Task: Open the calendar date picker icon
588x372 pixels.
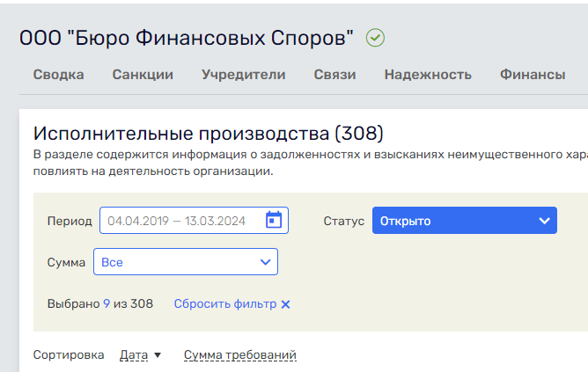Action: 274,220
